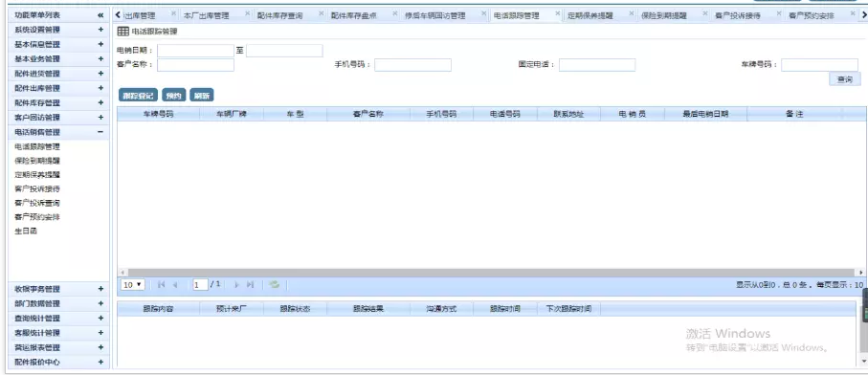868x375 pixels.
Task: Focus the 电销日期 start date field
Action: click(x=195, y=51)
